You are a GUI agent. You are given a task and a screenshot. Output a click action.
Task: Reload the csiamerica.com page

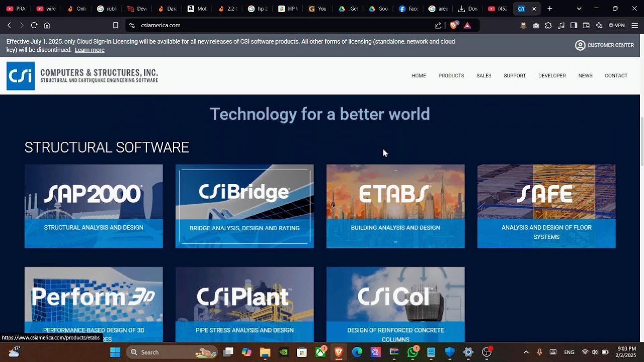pyautogui.click(x=34, y=25)
